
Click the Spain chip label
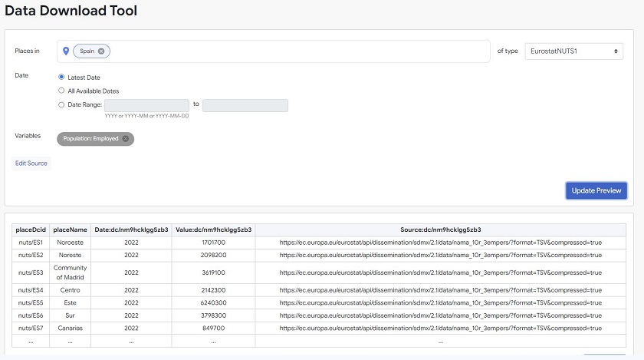pos(87,51)
